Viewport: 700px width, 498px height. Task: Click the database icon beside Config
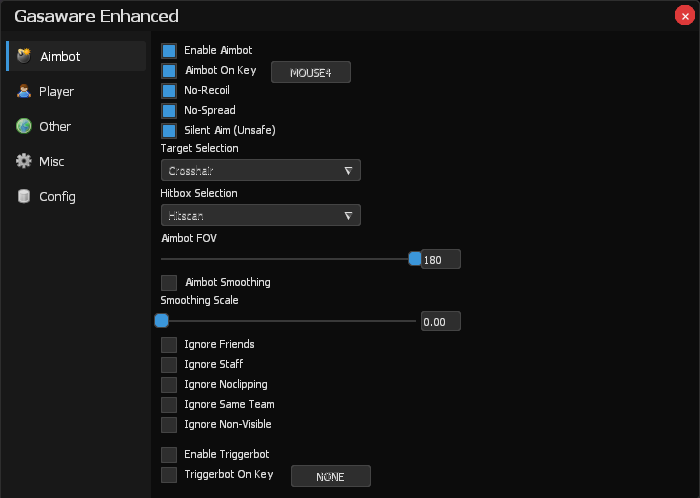click(x=23, y=196)
